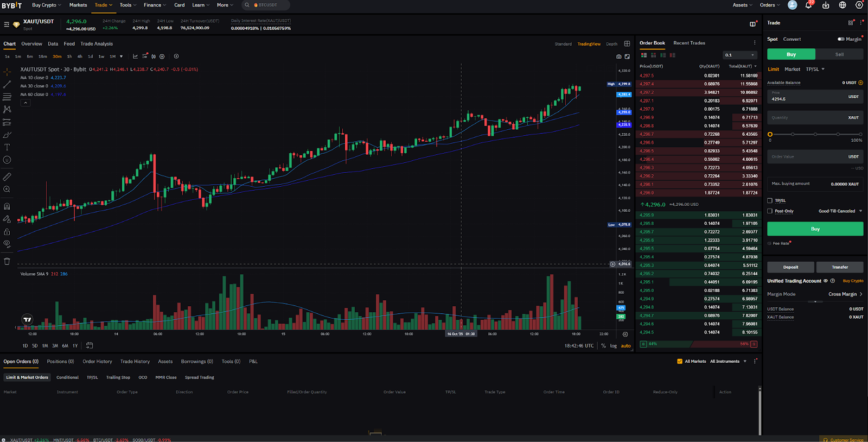This screenshot has height=442, width=868.
Task: Click the trash icon to remove drawings
Action: click(x=7, y=261)
